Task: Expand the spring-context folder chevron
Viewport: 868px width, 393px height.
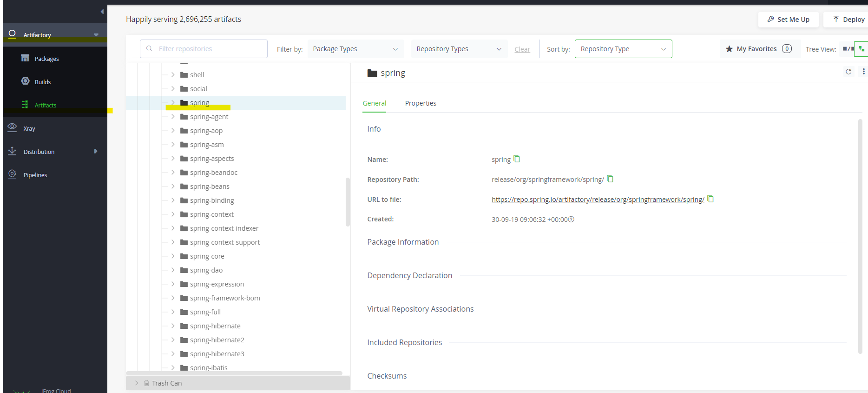Action: [x=173, y=214]
